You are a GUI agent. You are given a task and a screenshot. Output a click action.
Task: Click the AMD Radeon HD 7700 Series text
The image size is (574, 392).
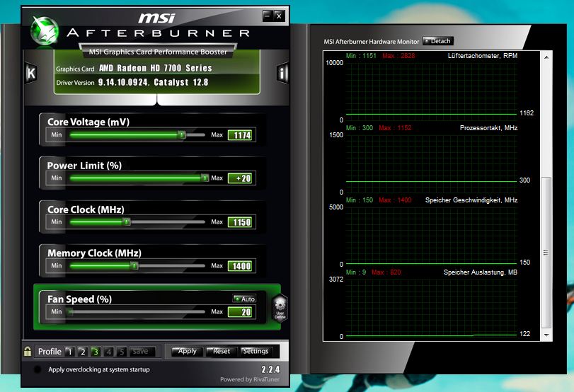156,68
